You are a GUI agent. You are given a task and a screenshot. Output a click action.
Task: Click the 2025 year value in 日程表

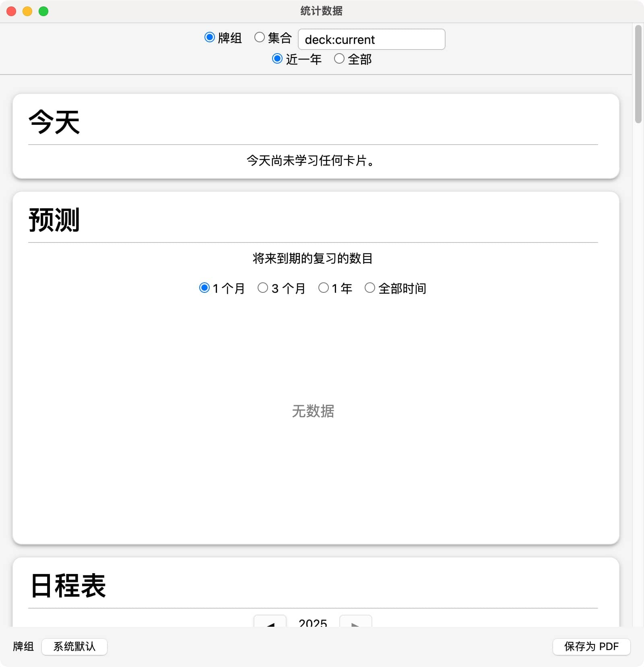[x=313, y=623]
